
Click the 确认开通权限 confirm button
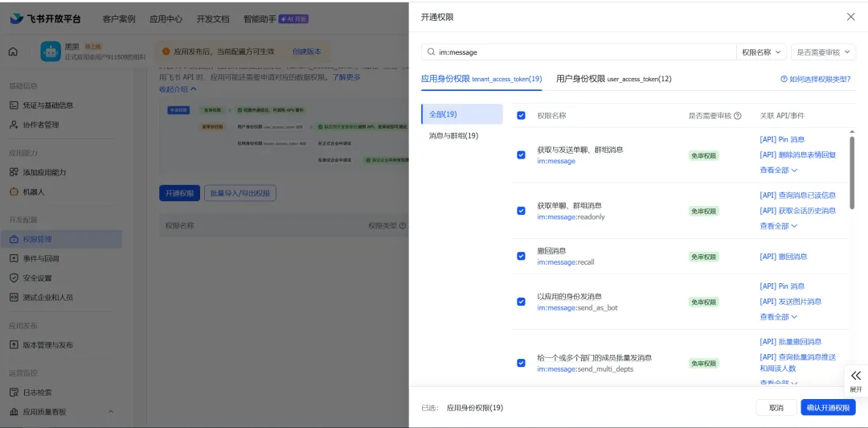tap(828, 408)
